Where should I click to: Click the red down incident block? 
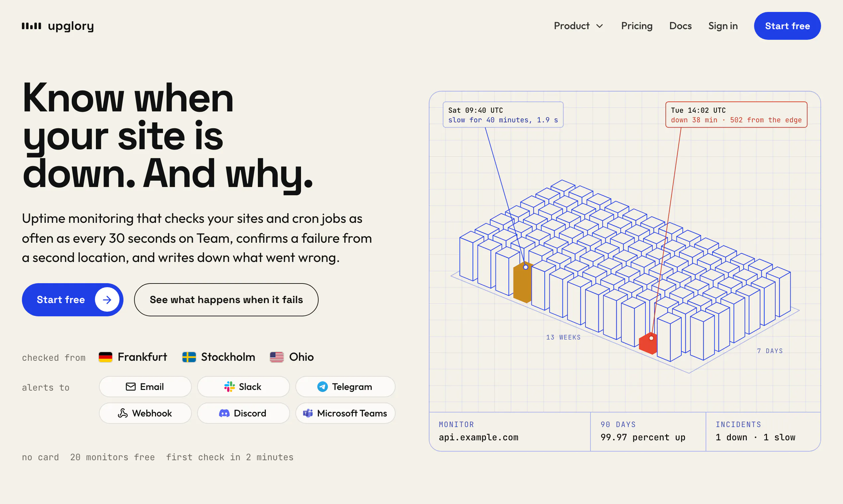648,344
